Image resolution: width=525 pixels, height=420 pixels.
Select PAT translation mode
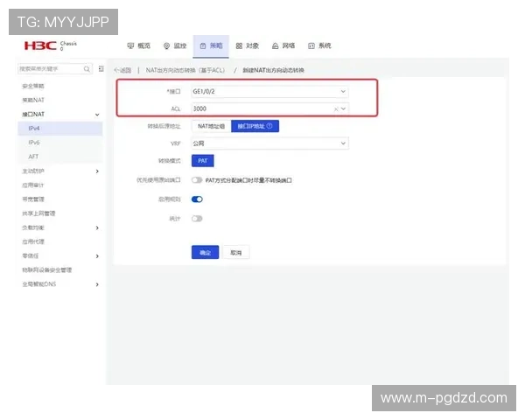203,161
